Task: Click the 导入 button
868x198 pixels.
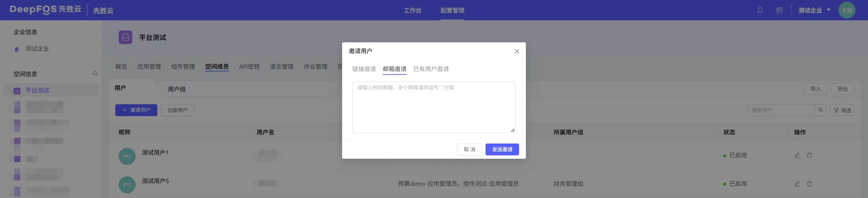Action: click(816, 89)
